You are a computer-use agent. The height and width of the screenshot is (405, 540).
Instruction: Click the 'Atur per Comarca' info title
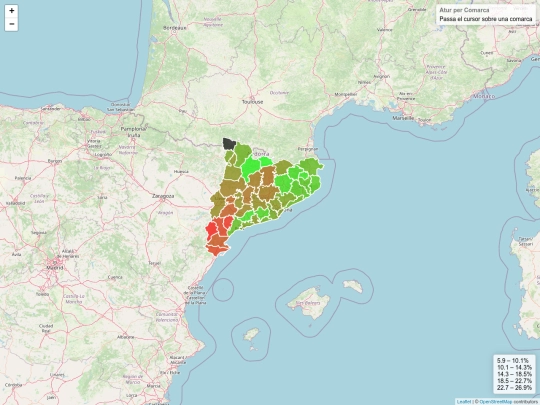[464, 10]
